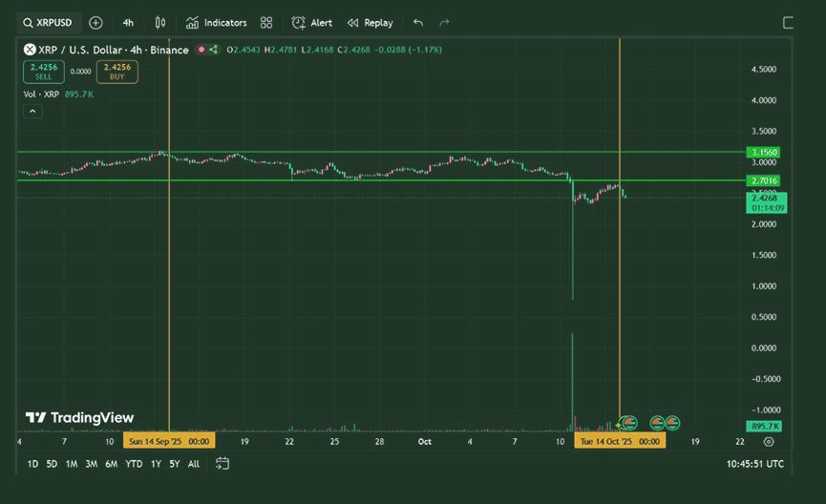The width and height of the screenshot is (826, 504).
Task: Click the XRP / U.S. Dollar chart title
Action: [x=114, y=50]
